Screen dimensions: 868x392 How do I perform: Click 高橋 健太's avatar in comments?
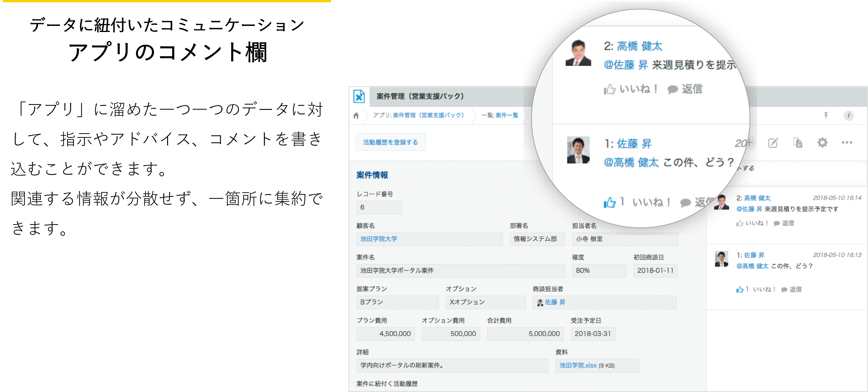click(721, 202)
